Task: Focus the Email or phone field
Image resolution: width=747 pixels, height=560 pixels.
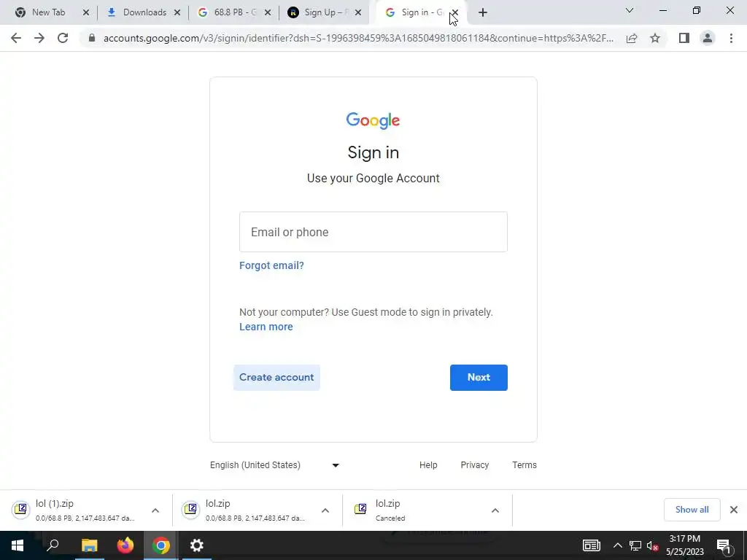Action: tap(373, 232)
